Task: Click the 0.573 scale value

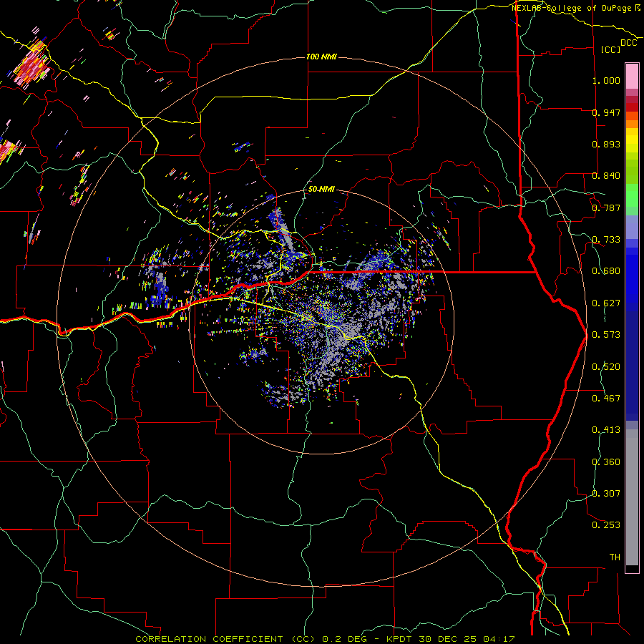Action: click(606, 335)
